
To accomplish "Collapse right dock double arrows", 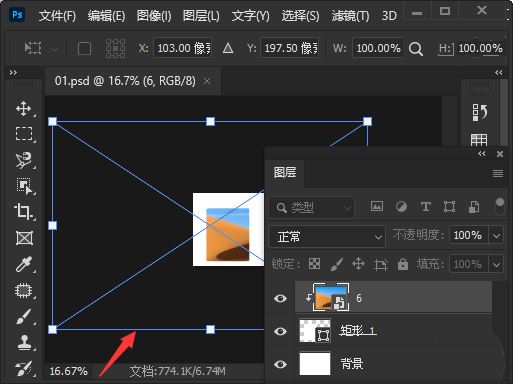I will pos(499,72).
